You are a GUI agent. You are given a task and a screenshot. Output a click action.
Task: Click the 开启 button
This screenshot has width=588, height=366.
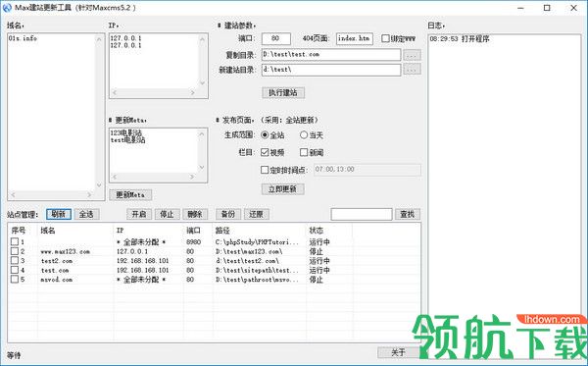coord(139,214)
